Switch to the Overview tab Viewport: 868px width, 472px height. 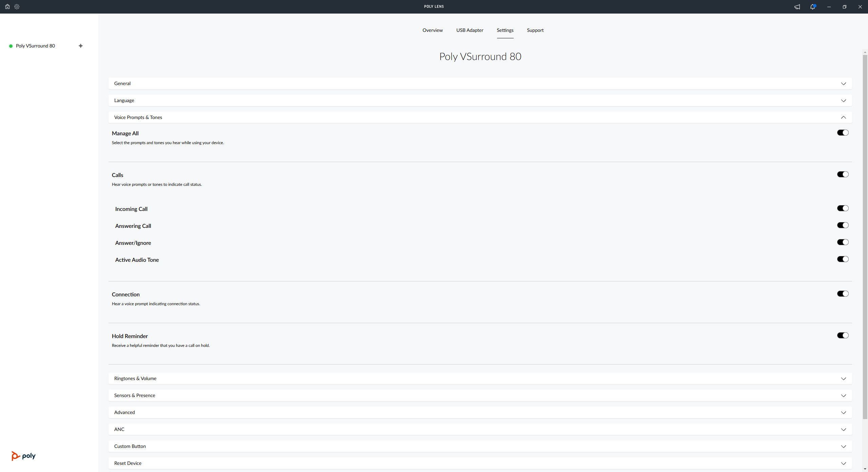click(432, 30)
